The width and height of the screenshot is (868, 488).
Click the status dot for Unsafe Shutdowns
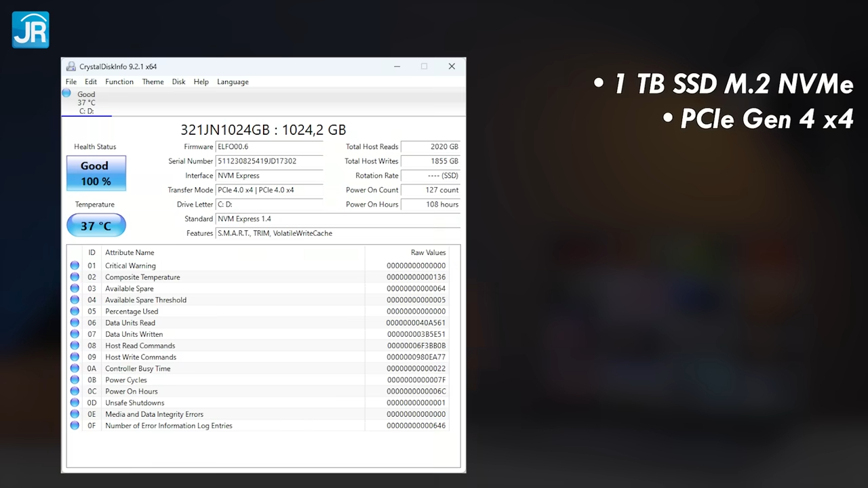pyautogui.click(x=75, y=403)
